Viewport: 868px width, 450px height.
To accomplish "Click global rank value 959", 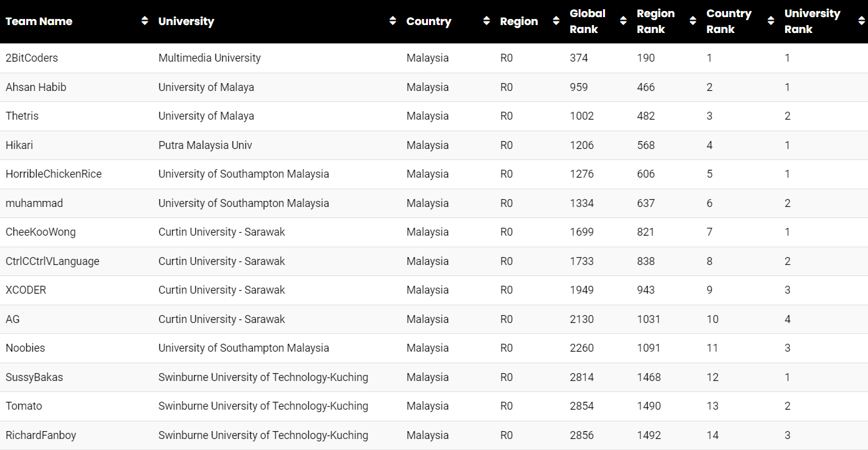I will click(579, 87).
